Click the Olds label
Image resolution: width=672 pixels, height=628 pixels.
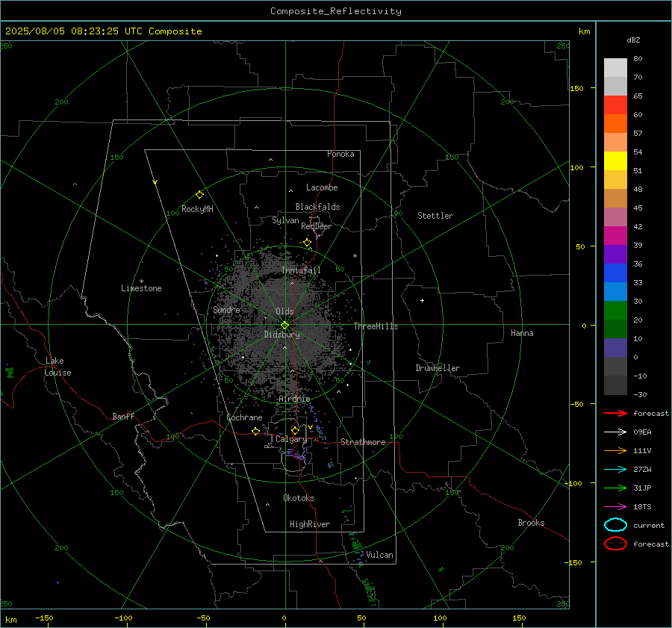(284, 311)
